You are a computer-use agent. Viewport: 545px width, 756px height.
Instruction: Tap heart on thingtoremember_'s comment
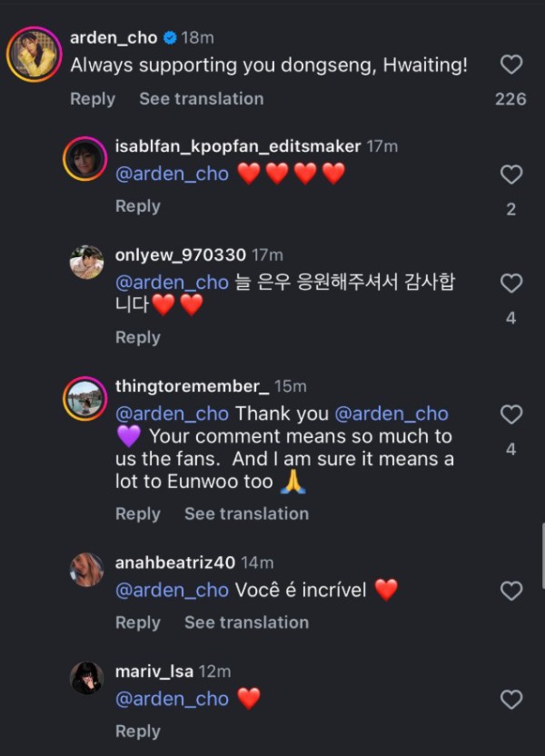click(511, 414)
